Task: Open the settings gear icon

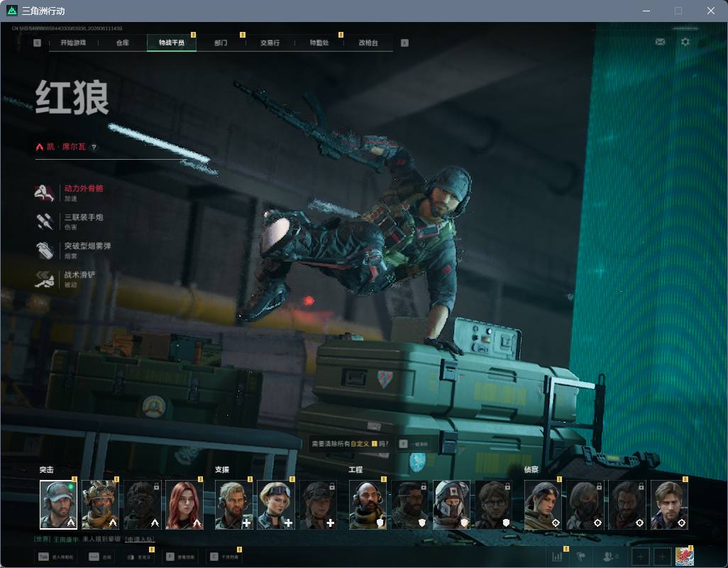Action: [x=685, y=43]
